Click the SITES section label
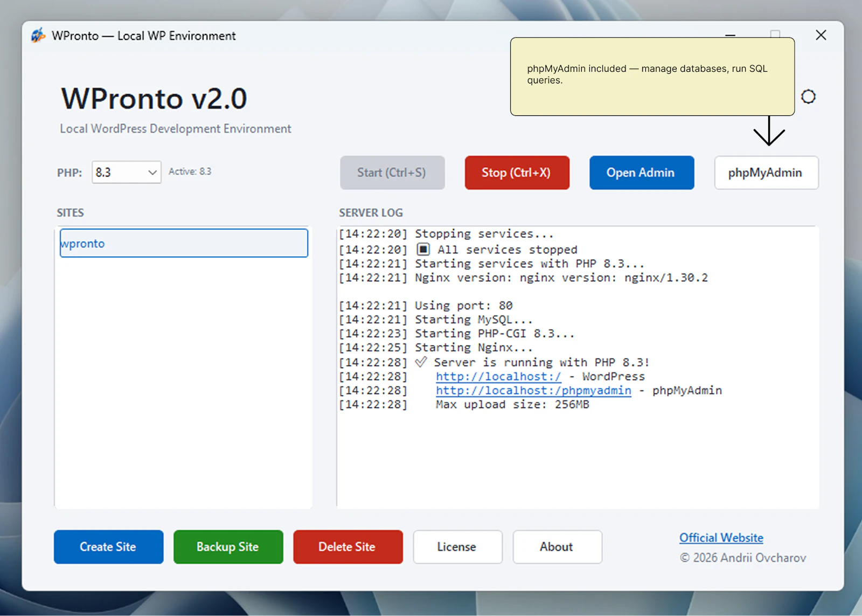Viewport: 862px width, 616px height. pyautogui.click(x=71, y=213)
